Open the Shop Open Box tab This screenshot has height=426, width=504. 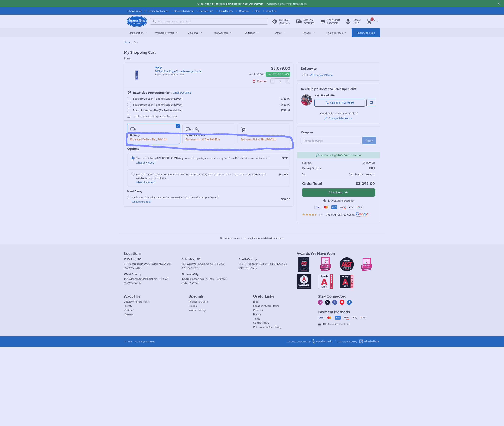(x=365, y=33)
